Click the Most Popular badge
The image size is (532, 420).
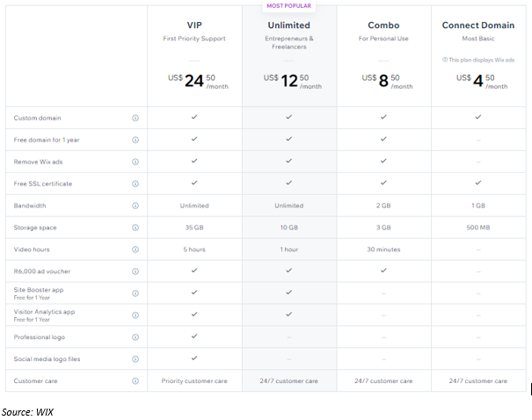(x=289, y=6)
